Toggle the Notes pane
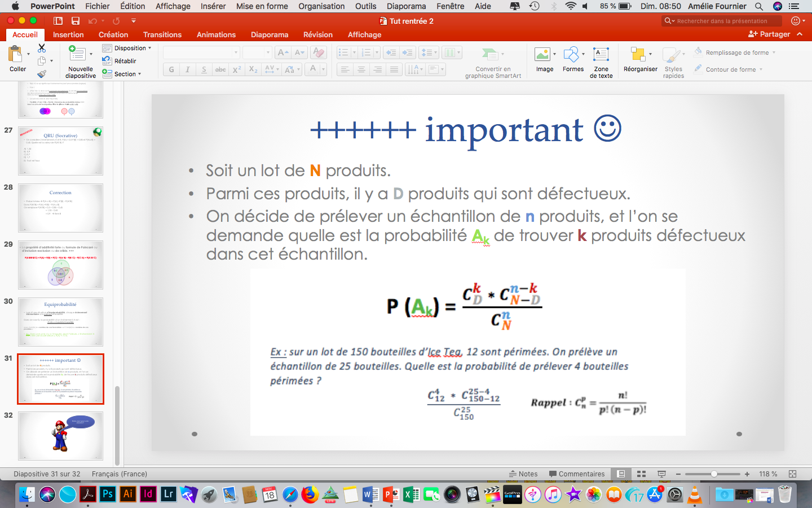Image resolution: width=812 pixels, height=508 pixels. [x=523, y=474]
